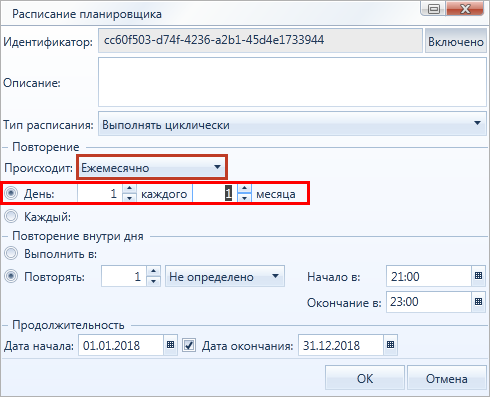The width and height of the screenshot is (490, 397).
Task: Open the Дата начала calendar icon
Action: tap(170, 345)
